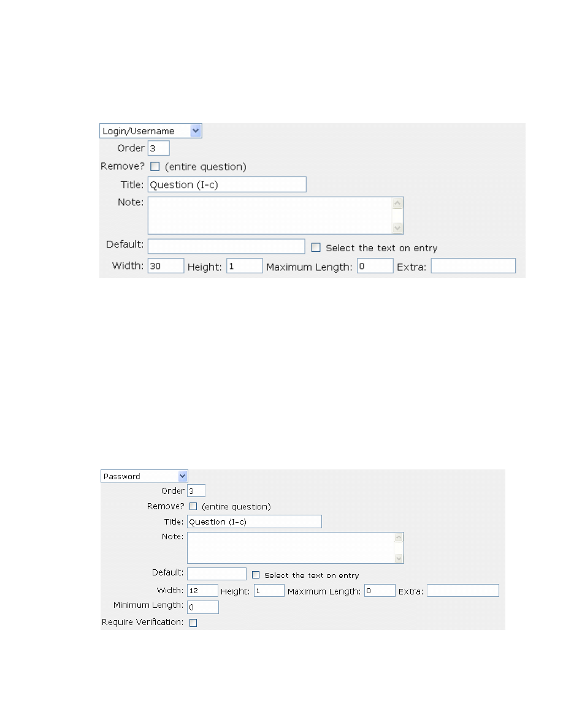
Task: Click Note scrollbar up arrow in Login/Username form
Action: [397, 203]
